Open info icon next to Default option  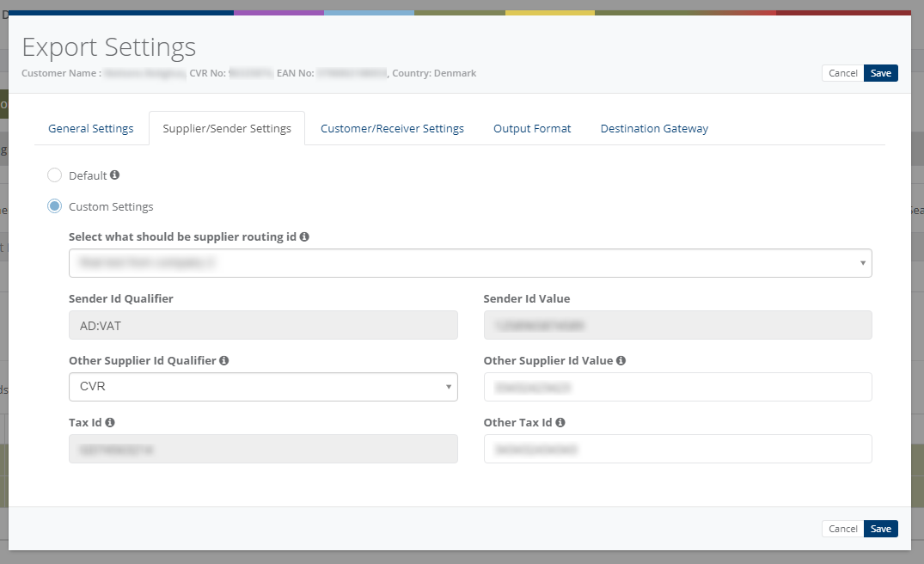click(x=115, y=175)
